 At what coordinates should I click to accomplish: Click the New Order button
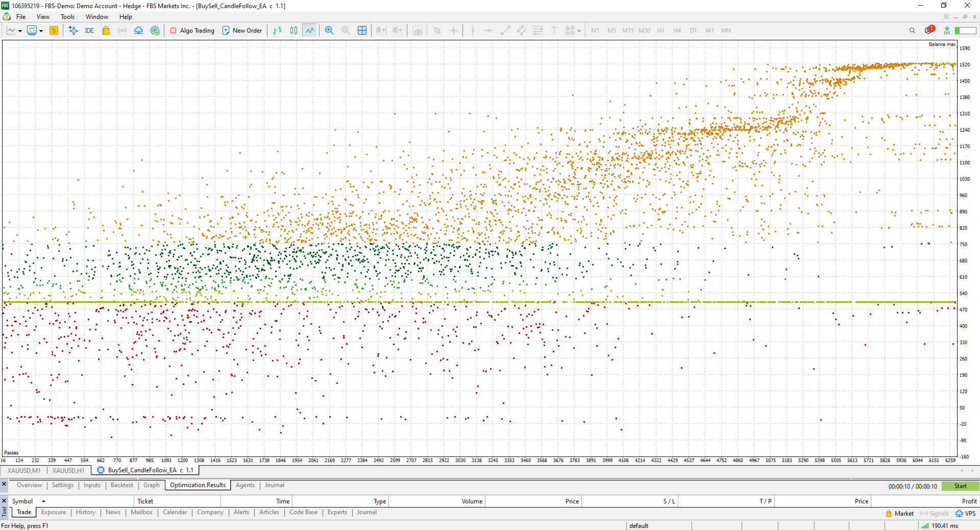coord(242,31)
